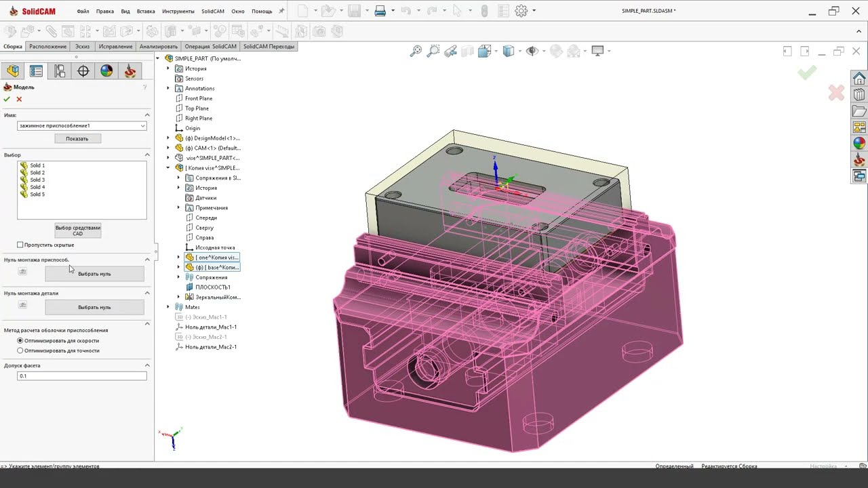Accept with the viewport green checkmark
Viewport: 868px width, 488px height.
tap(807, 72)
